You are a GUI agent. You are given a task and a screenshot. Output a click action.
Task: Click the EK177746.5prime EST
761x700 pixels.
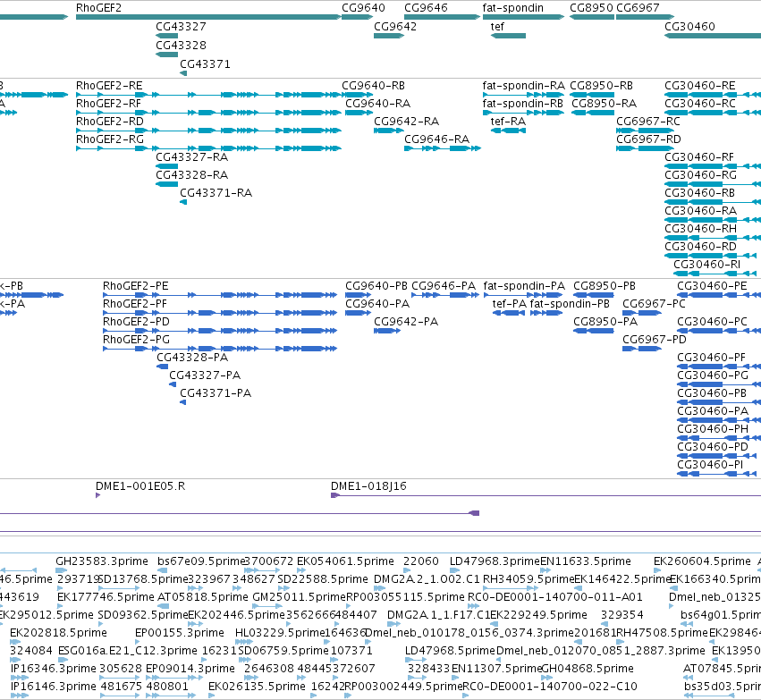pyautogui.click(x=106, y=597)
